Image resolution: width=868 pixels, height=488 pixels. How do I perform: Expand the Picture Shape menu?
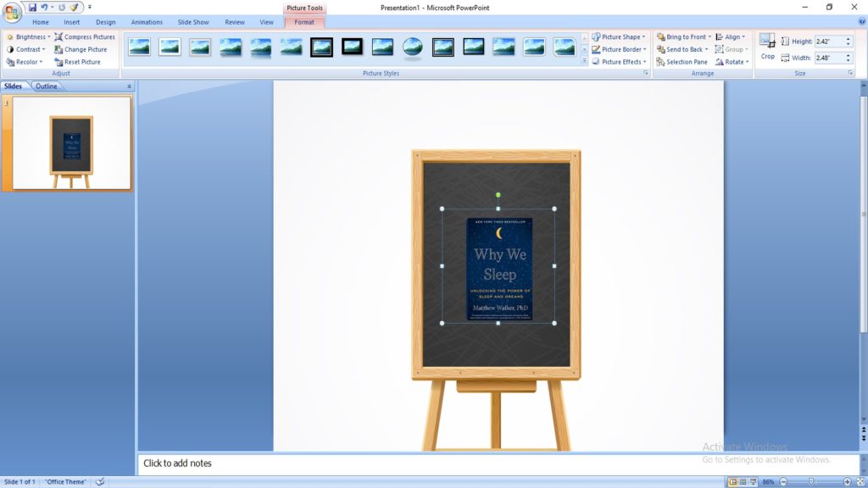[618, 37]
